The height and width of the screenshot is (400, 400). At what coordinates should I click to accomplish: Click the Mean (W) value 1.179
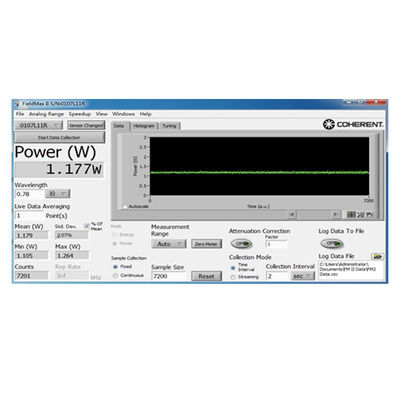(31, 235)
